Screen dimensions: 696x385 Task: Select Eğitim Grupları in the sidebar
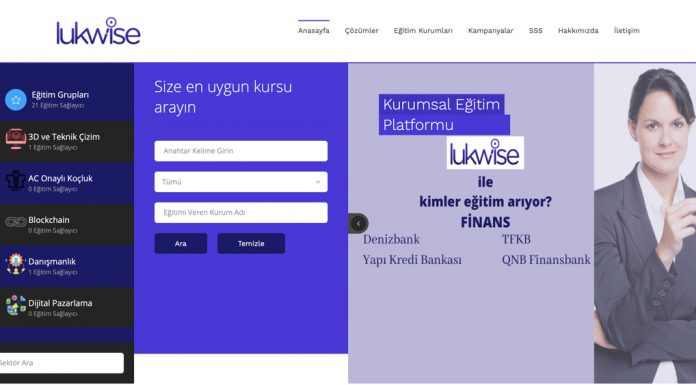[x=60, y=95]
